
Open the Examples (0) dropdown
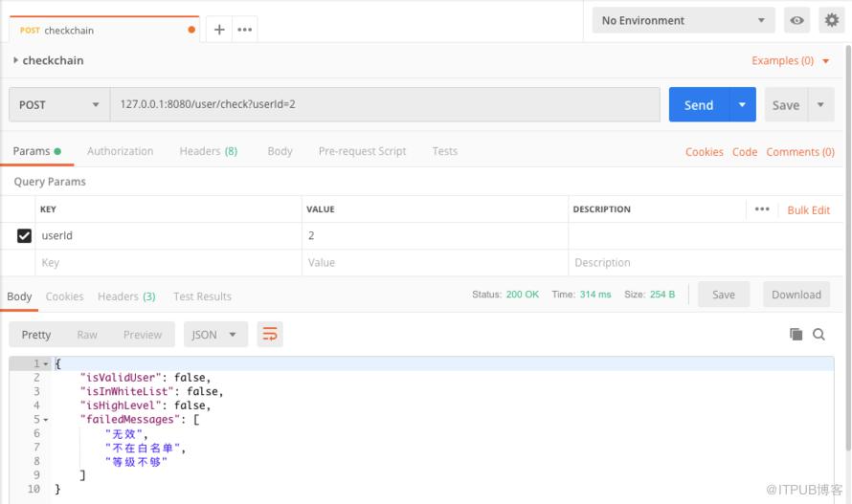coord(791,60)
